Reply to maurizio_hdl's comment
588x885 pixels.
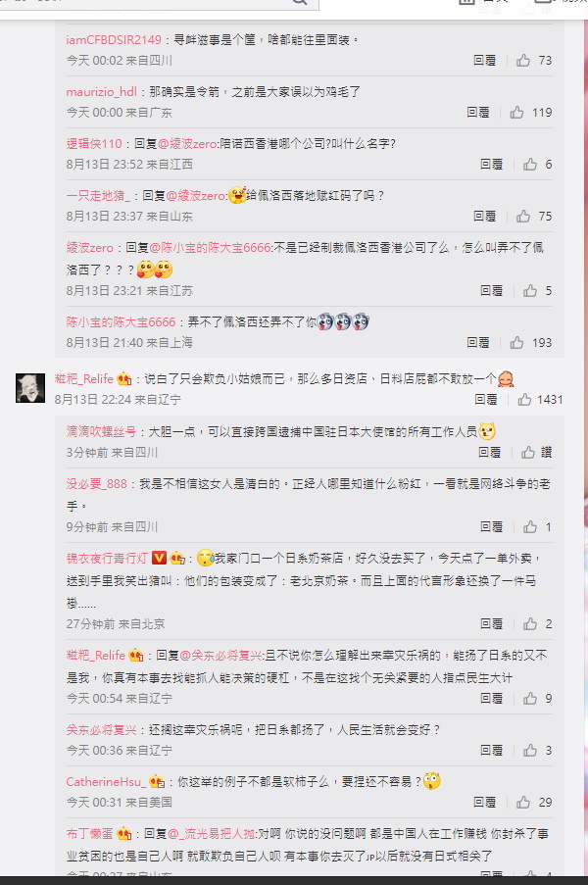coord(478,113)
